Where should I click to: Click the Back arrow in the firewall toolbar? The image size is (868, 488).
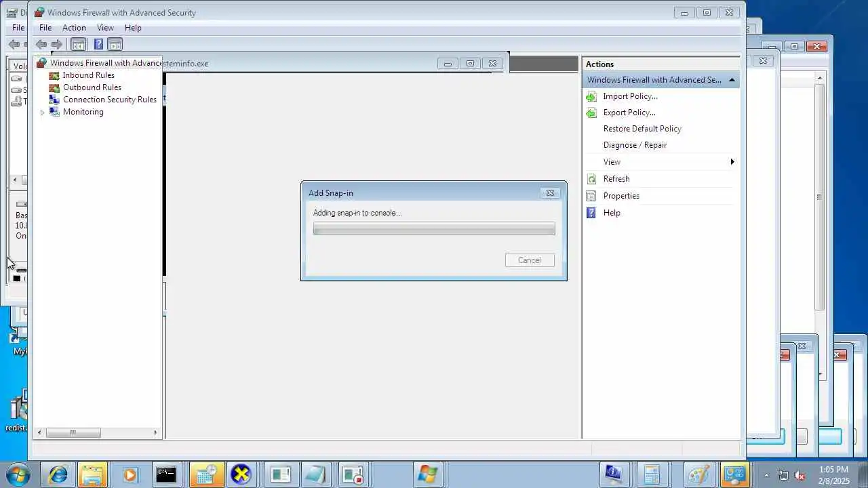point(41,45)
